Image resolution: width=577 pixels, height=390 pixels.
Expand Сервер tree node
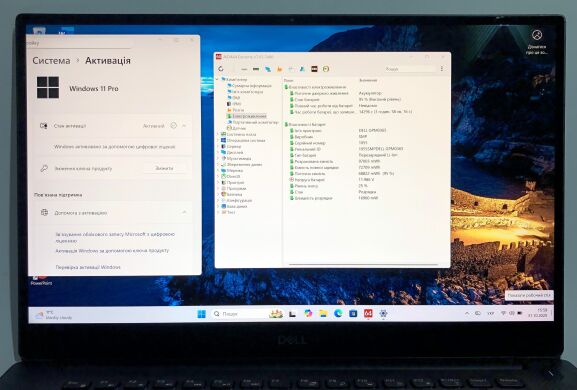click(217, 146)
